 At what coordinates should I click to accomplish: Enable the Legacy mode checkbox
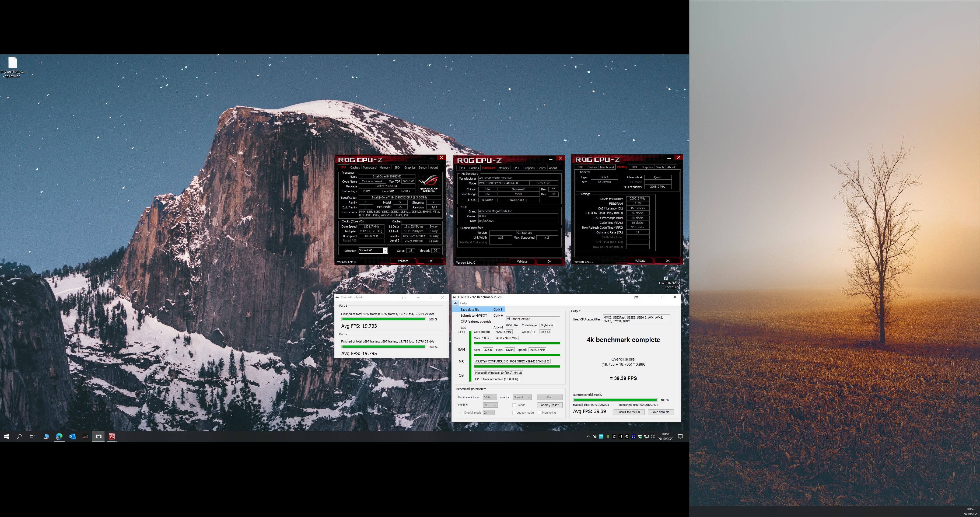pyautogui.click(x=514, y=413)
